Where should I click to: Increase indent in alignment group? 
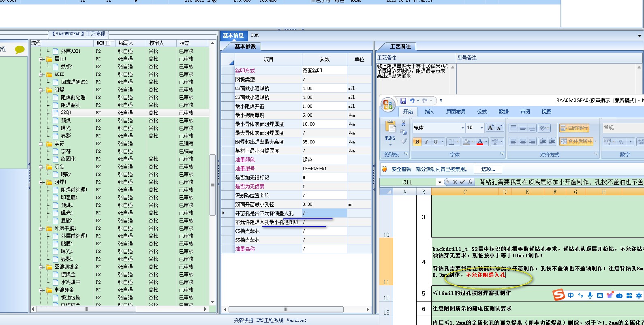pyautogui.click(x=551, y=141)
